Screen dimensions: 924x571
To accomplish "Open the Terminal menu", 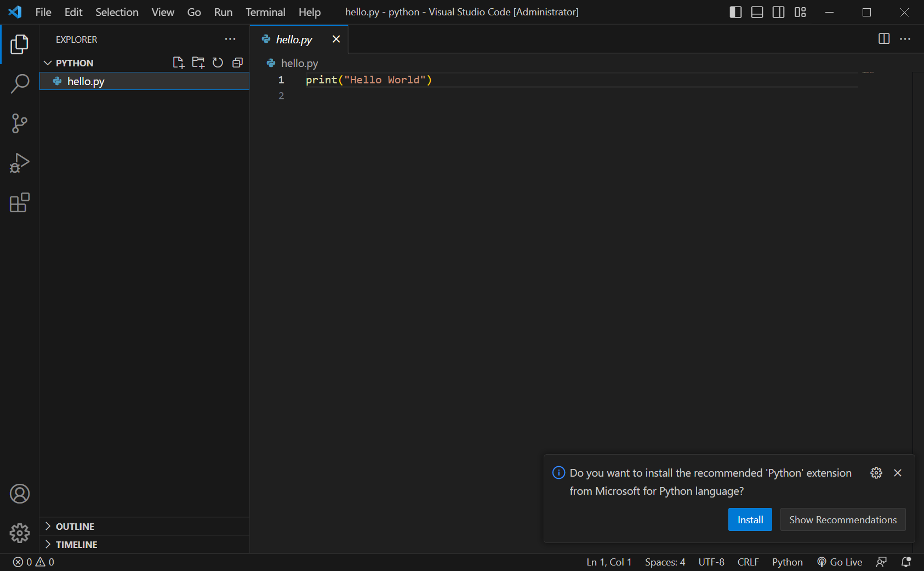I will pyautogui.click(x=265, y=12).
